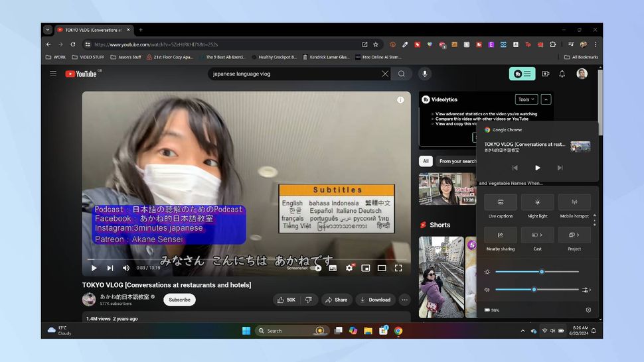
Task: Open the channel avatar next to Subscribe
Action: [x=89, y=300]
